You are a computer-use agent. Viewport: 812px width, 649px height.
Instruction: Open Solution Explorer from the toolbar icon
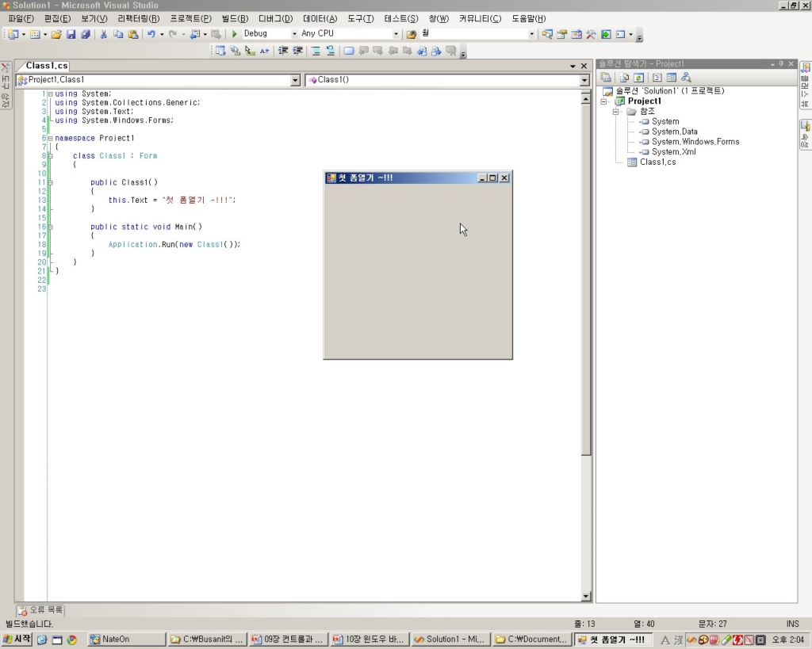[x=547, y=34]
